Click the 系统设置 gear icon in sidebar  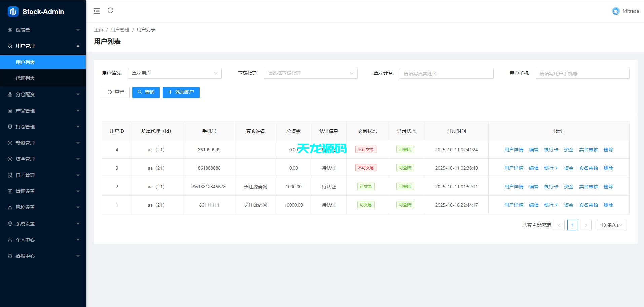10,224
